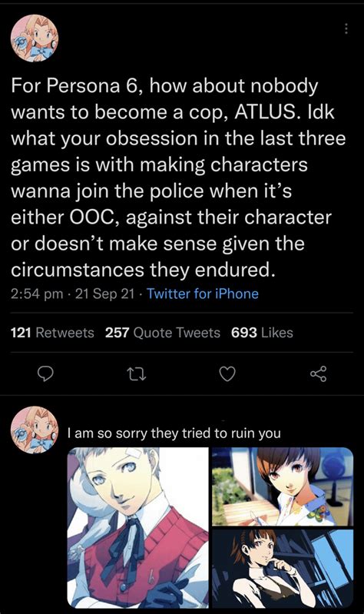View the 693 Likes list
This screenshot has height=614, width=364.
point(262,333)
